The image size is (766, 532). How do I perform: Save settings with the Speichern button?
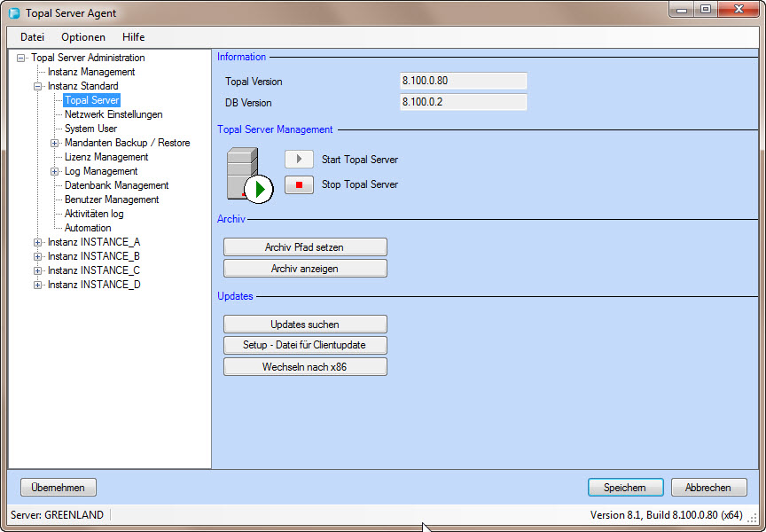click(x=625, y=488)
